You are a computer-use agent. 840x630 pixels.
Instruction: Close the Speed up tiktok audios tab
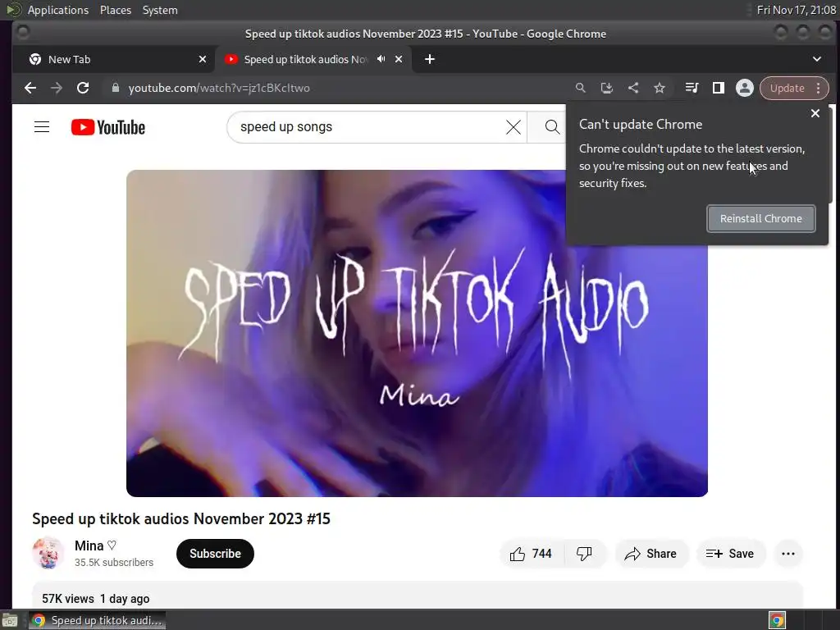[399, 59]
